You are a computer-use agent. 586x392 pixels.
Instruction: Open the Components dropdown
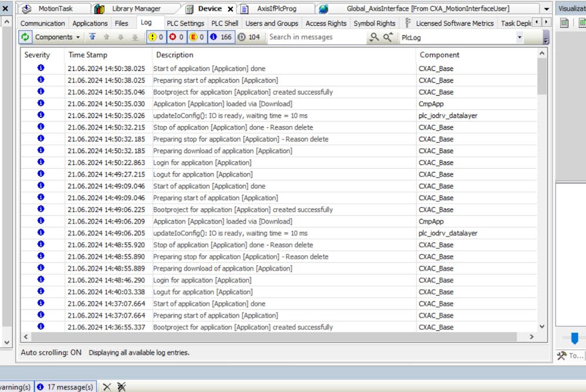57,37
